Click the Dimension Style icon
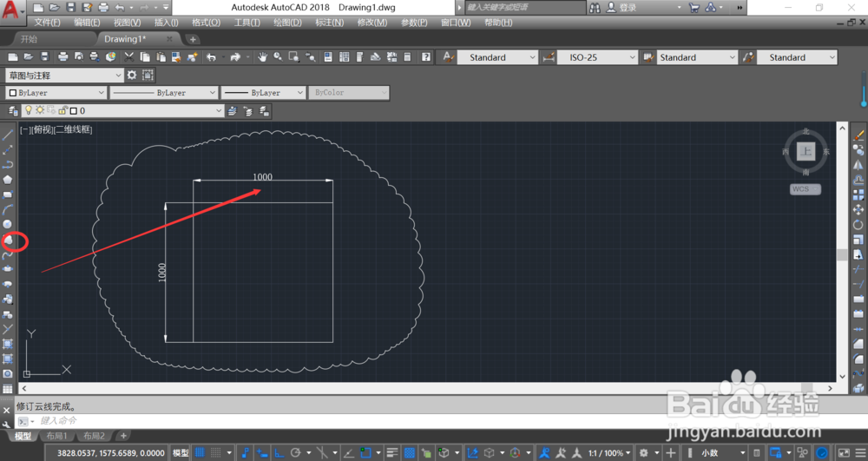 point(548,57)
